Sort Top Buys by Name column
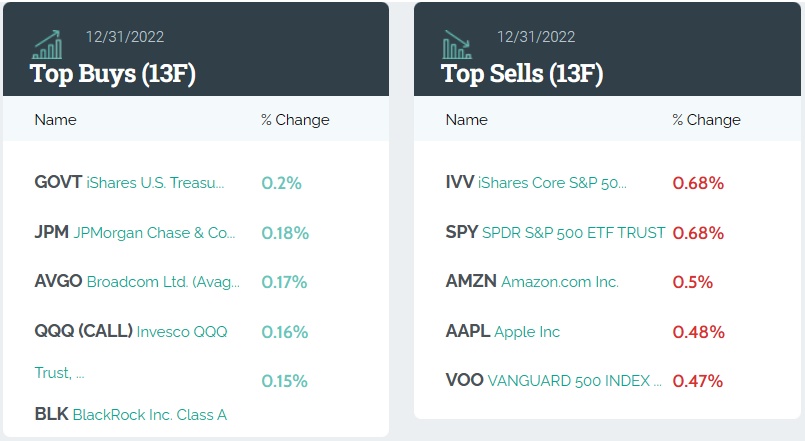Viewport: 805px width, 441px height. click(55, 120)
